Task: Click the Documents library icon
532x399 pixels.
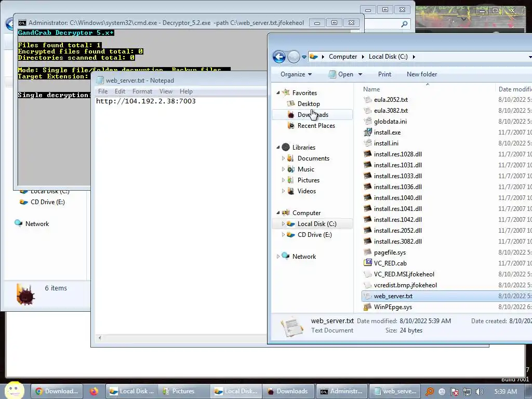Action: point(290,158)
